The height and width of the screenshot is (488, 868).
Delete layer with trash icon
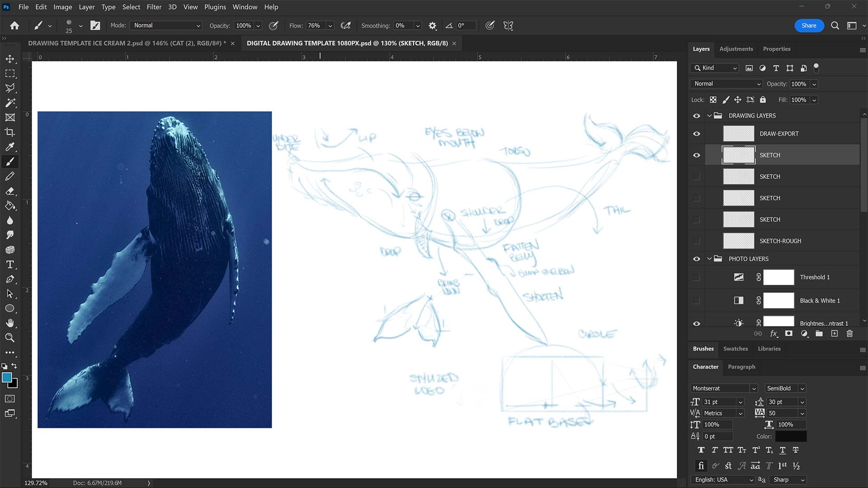coord(849,333)
